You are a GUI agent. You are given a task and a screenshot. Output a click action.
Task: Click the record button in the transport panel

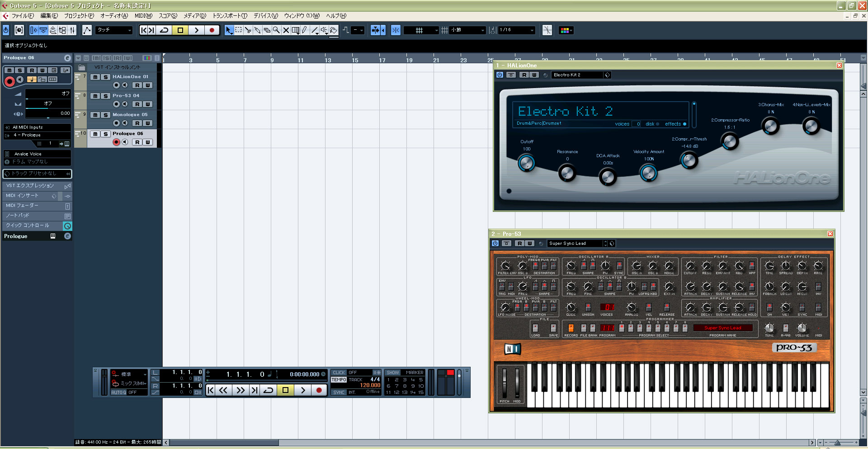[319, 390]
